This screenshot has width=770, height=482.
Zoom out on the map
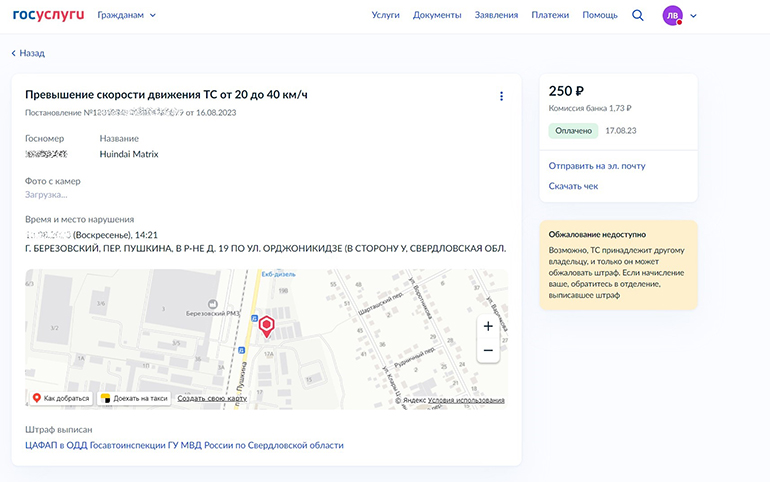coord(487,351)
